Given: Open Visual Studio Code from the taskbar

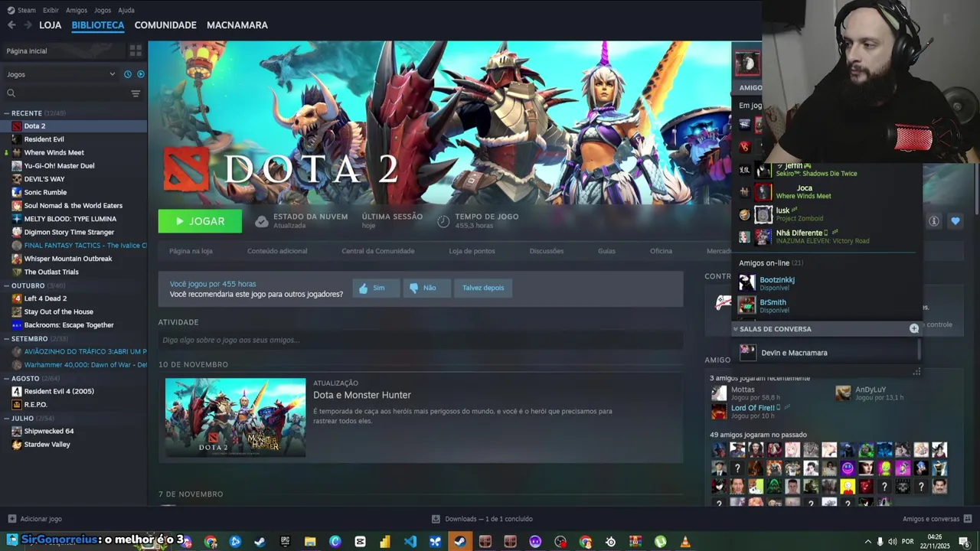Looking at the screenshot, I should pyautogui.click(x=410, y=542).
